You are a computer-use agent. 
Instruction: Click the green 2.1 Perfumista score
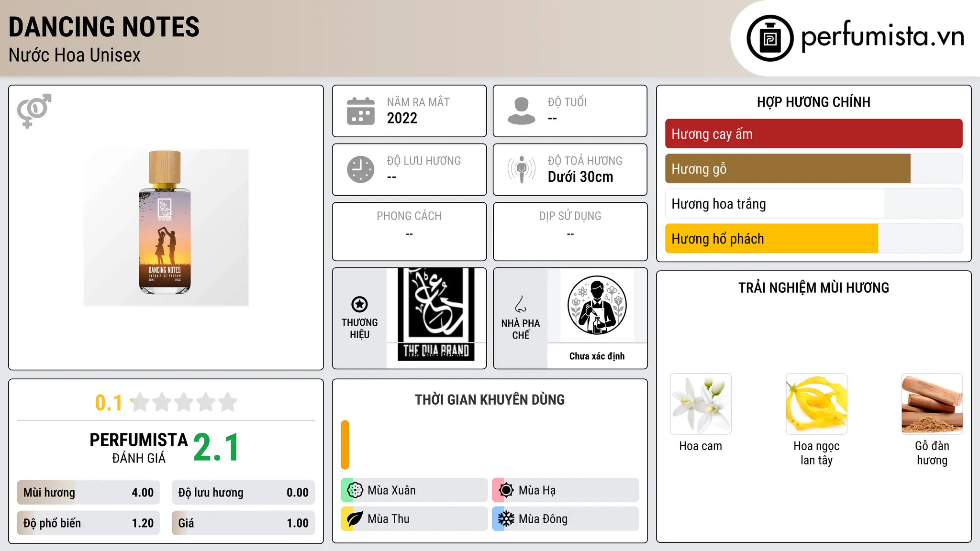[x=216, y=447]
